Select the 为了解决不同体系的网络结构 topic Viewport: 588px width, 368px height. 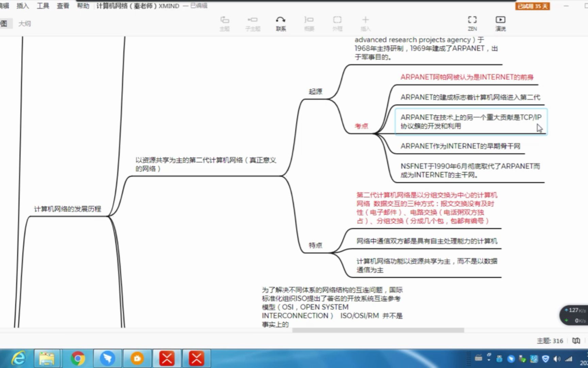pyautogui.click(x=332, y=307)
